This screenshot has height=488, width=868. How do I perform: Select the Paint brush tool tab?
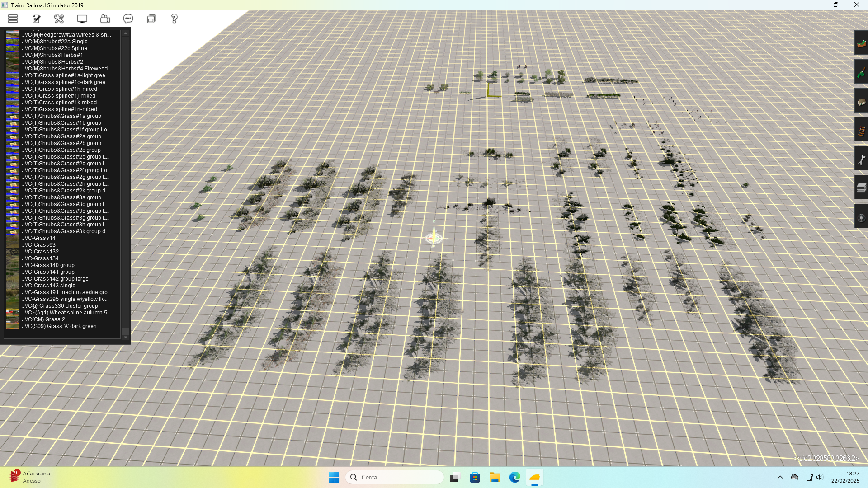click(x=861, y=72)
